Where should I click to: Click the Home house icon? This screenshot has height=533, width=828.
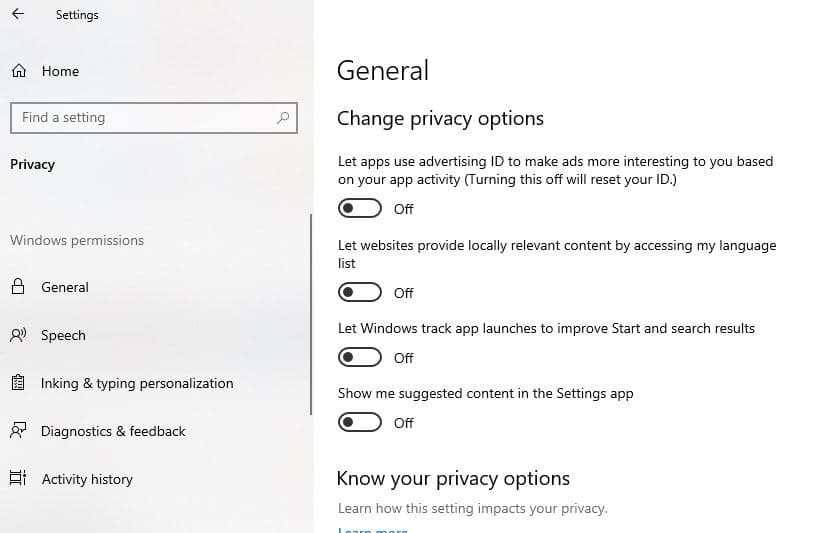(18, 71)
